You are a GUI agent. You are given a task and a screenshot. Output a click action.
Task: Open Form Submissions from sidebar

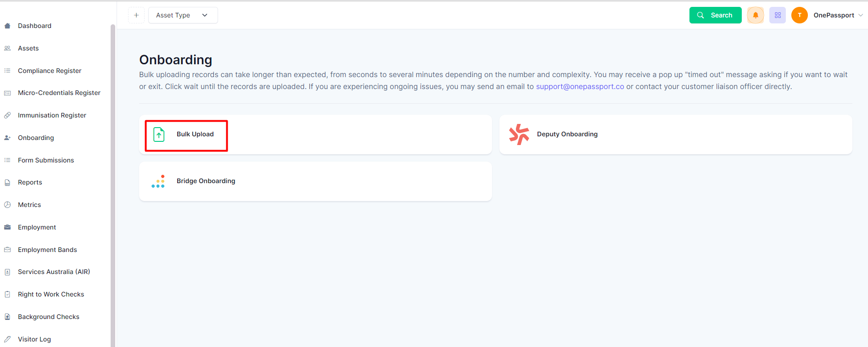tap(46, 160)
